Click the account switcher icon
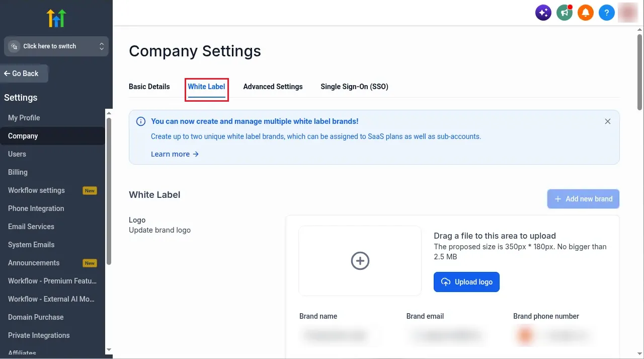Viewport: 644px width, 359px height. tap(14, 46)
